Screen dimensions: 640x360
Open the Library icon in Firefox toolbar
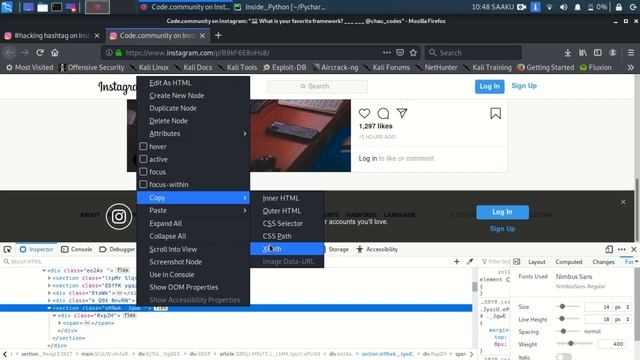(x=583, y=53)
